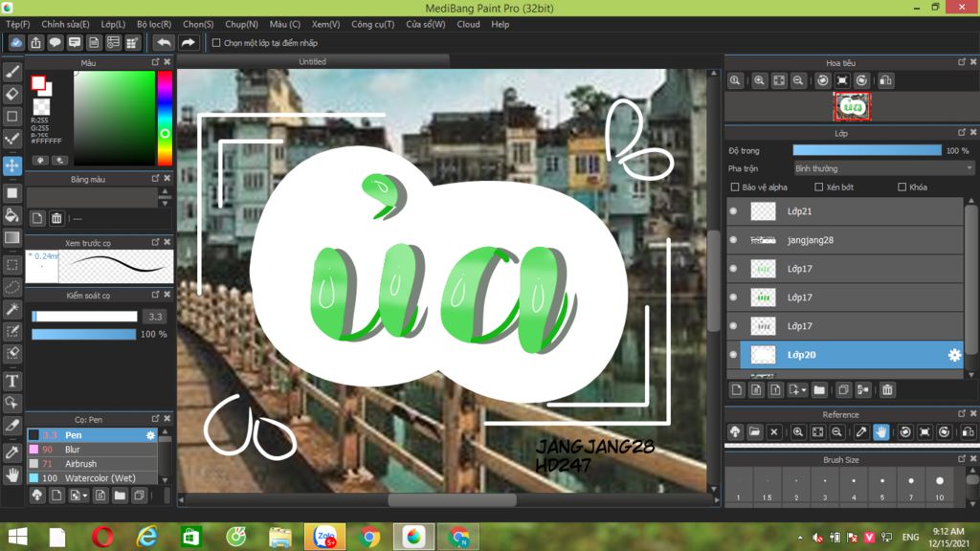
Task: Open the Pen brush settings gear
Action: [x=150, y=435]
